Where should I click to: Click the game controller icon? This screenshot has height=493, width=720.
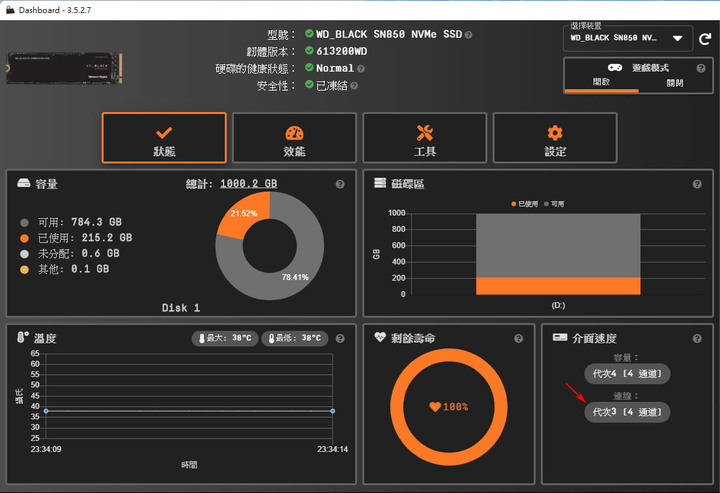(615, 68)
